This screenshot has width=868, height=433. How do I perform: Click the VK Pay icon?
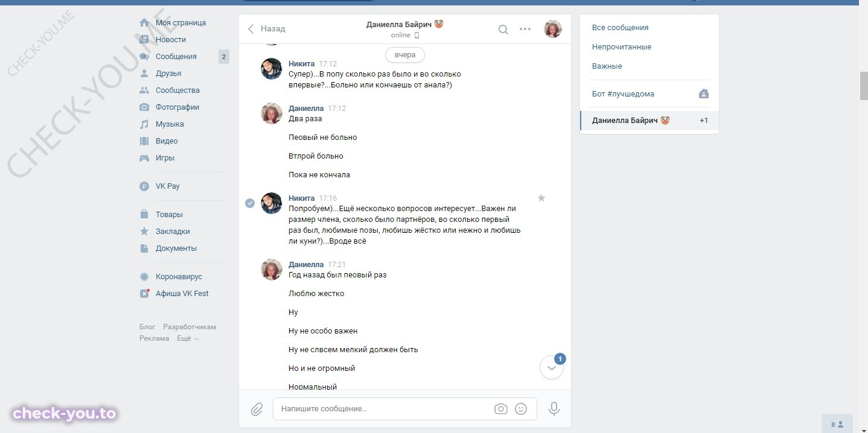pyautogui.click(x=144, y=186)
